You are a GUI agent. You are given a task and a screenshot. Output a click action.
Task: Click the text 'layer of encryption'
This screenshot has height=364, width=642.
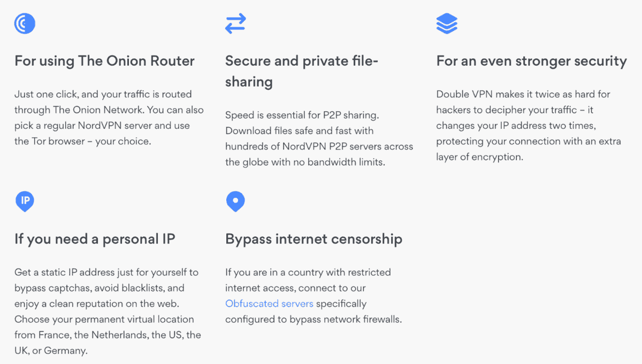[x=479, y=157]
